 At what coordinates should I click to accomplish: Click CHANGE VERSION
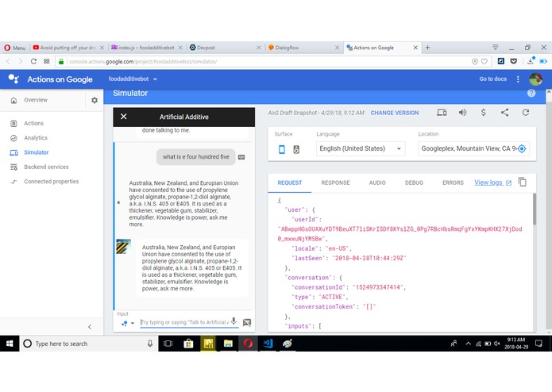(394, 113)
